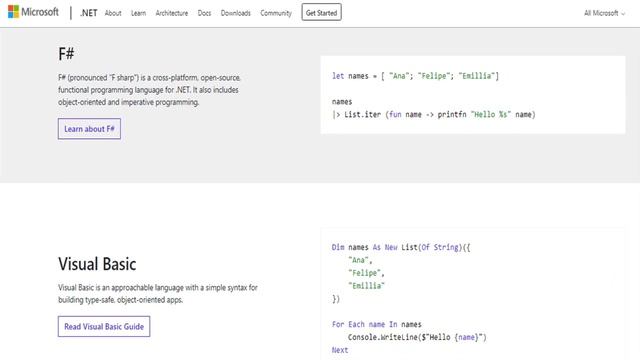This screenshot has height=360, width=640.
Task: Click the 'Dim names As New List' code line
Action: point(401,247)
